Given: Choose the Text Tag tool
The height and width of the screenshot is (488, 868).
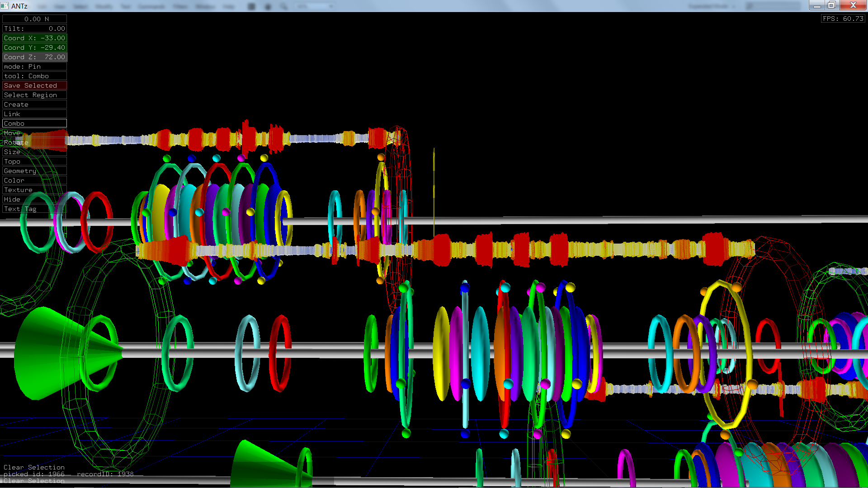Looking at the screenshot, I should pos(34,209).
